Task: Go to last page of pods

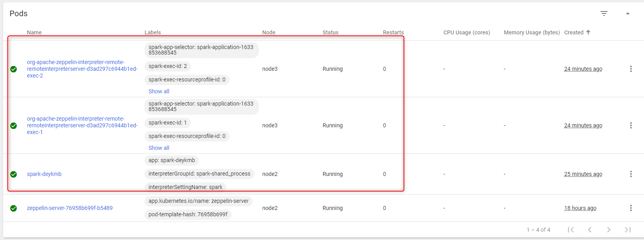Action: [x=628, y=230]
